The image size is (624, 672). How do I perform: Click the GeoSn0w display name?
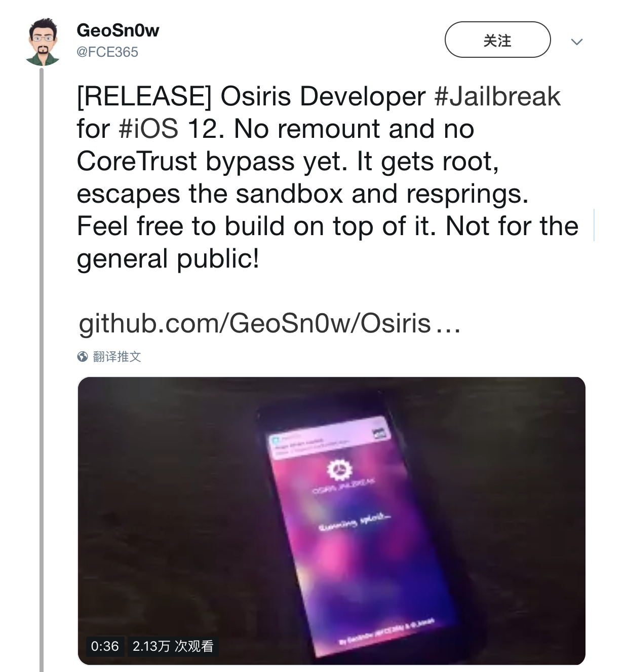[118, 31]
